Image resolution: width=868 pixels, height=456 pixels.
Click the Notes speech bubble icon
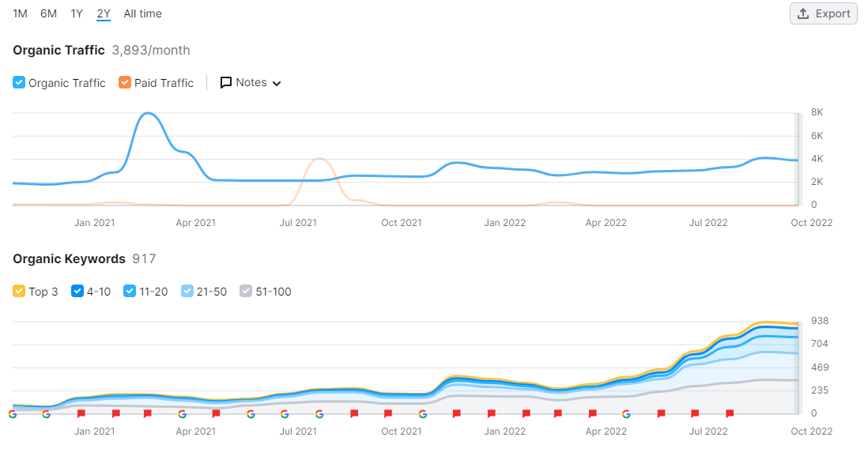coord(226,82)
